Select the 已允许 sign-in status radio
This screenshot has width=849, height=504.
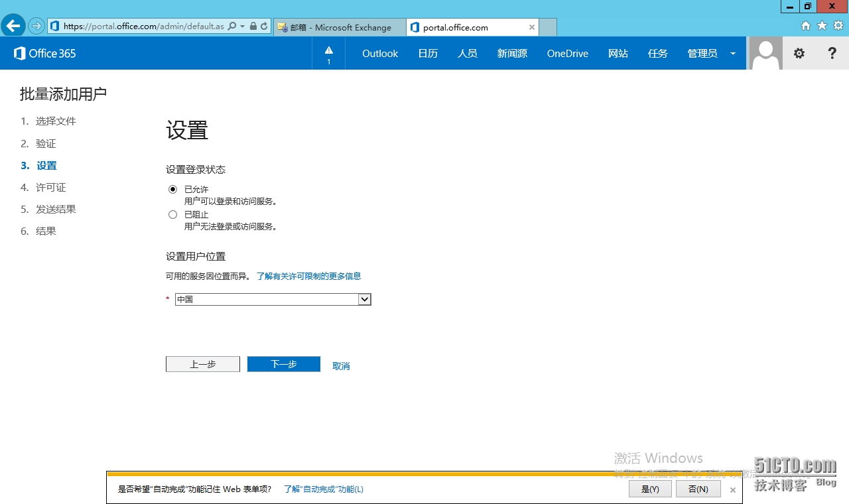coord(172,189)
